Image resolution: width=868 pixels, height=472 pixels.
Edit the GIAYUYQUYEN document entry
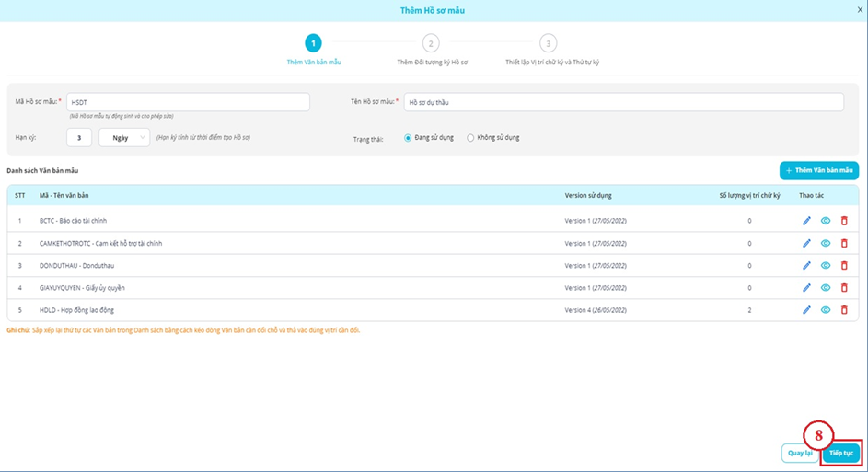pyautogui.click(x=806, y=287)
